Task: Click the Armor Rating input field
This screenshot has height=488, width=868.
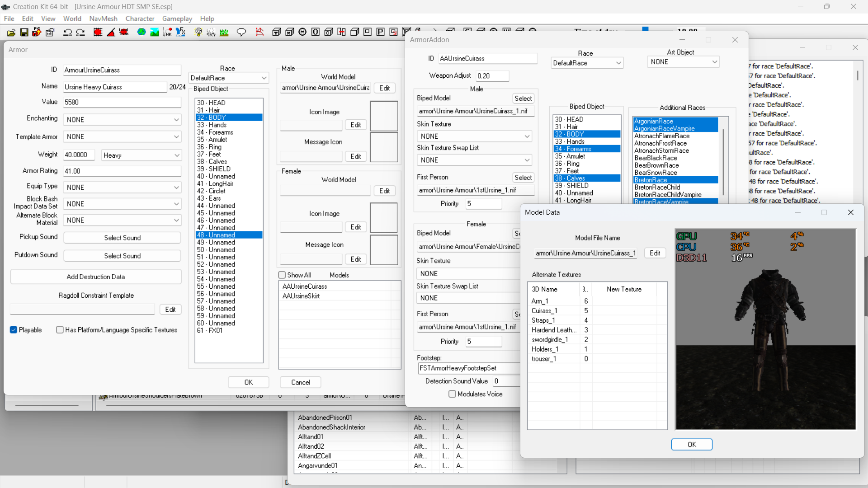Action: (122, 171)
